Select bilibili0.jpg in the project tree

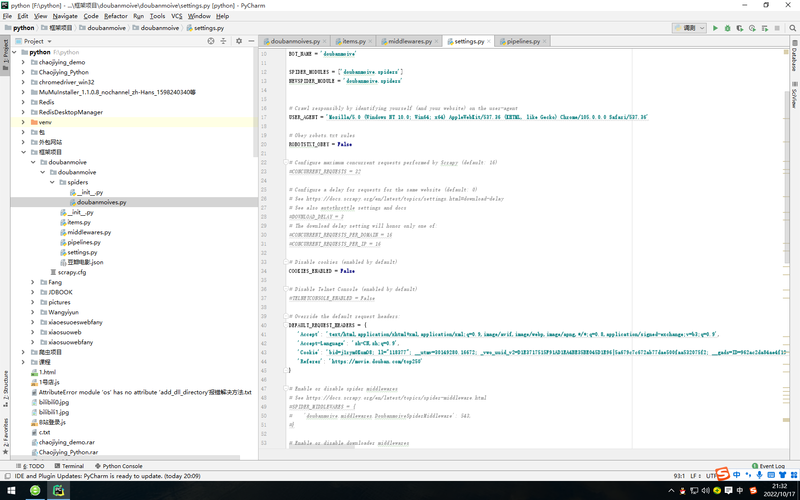click(x=54, y=402)
